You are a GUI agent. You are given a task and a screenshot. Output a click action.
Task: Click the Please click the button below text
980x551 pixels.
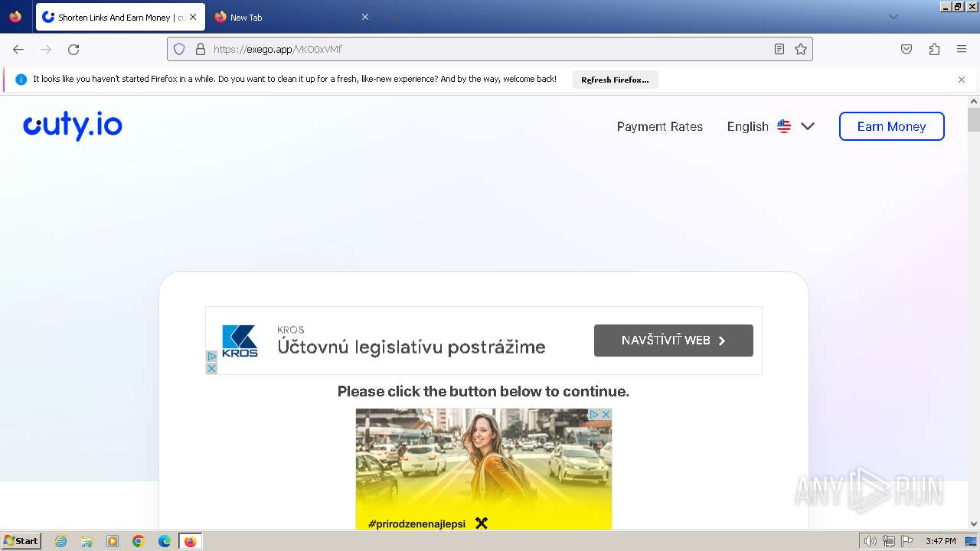click(483, 391)
